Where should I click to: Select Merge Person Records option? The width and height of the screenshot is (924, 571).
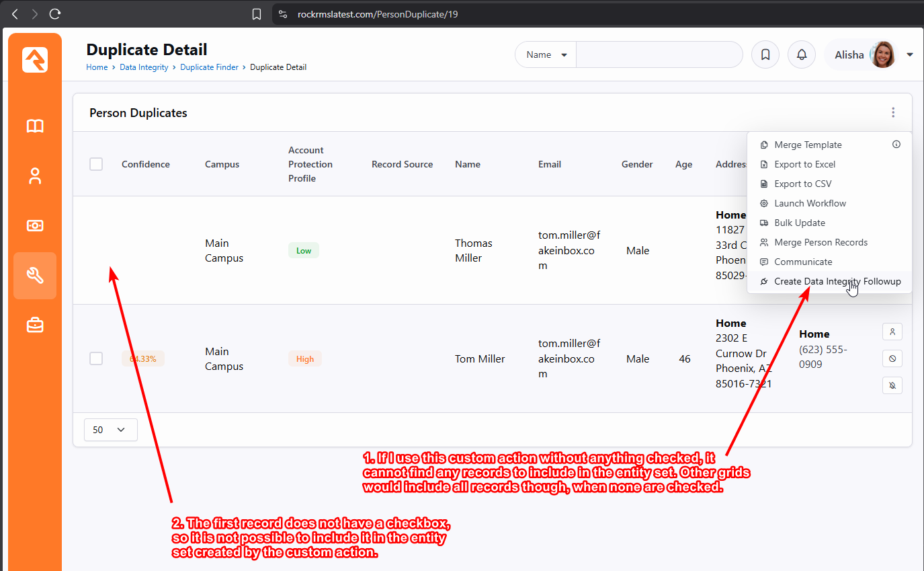coord(821,242)
